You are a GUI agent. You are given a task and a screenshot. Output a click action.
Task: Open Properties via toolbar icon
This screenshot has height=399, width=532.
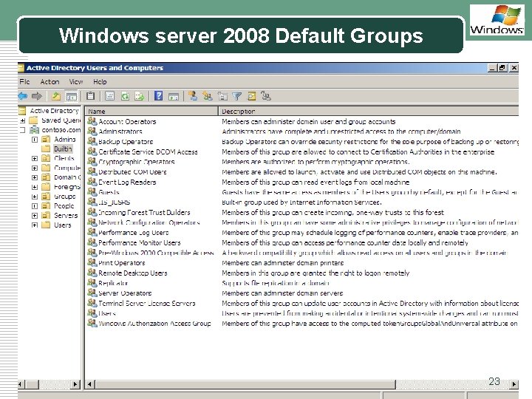pos(109,96)
